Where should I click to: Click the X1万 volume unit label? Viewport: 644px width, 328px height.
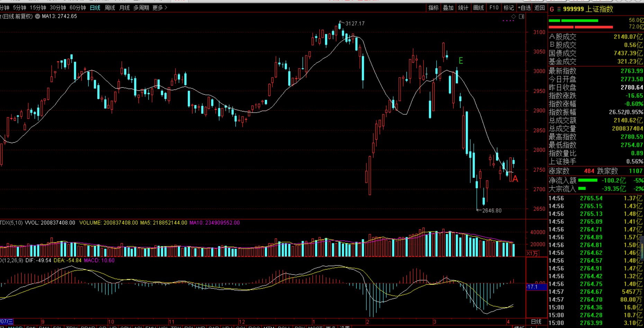point(532,254)
